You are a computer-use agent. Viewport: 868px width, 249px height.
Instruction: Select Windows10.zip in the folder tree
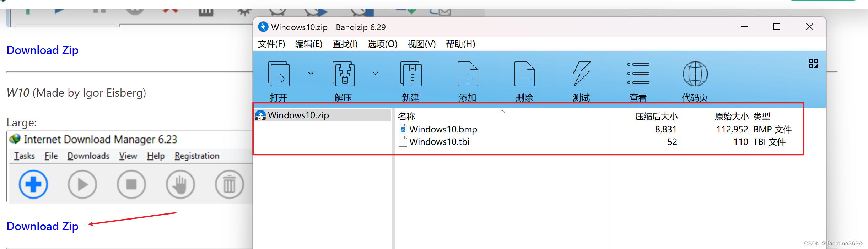tap(323, 115)
